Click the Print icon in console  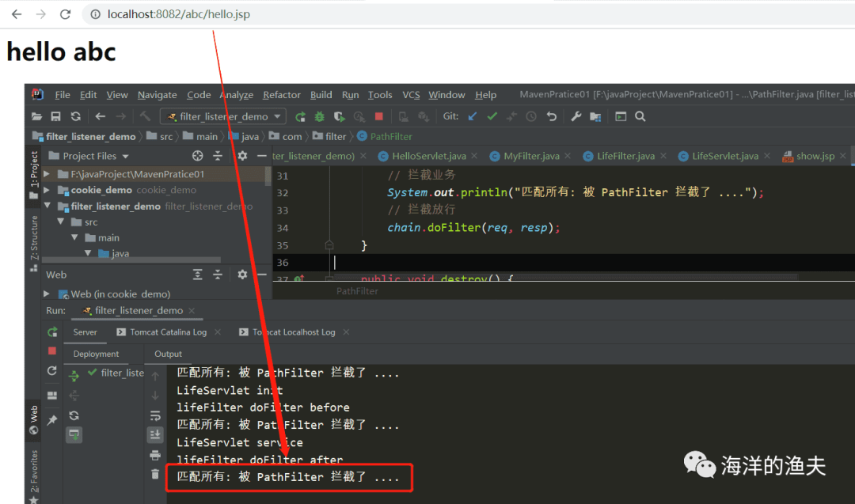coord(155,455)
